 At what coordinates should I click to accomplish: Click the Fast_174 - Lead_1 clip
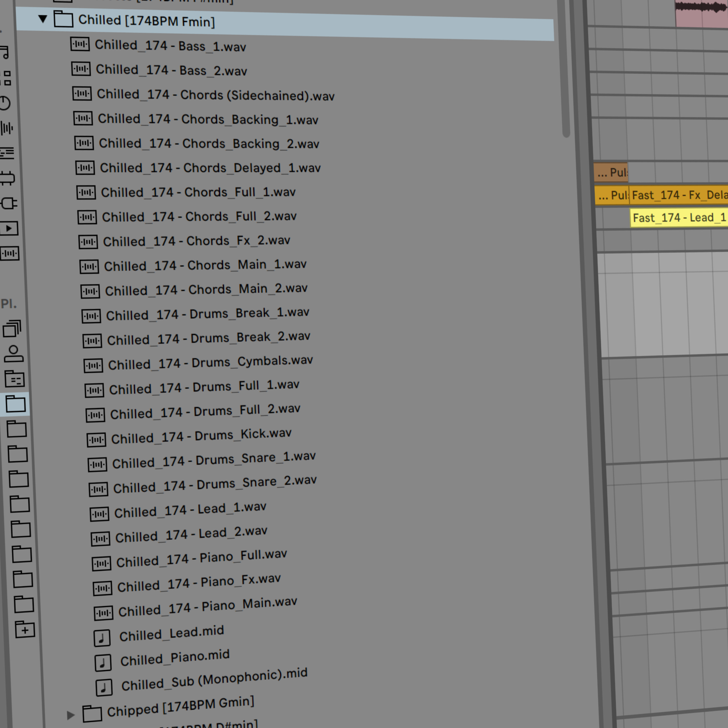[x=679, y=218]
